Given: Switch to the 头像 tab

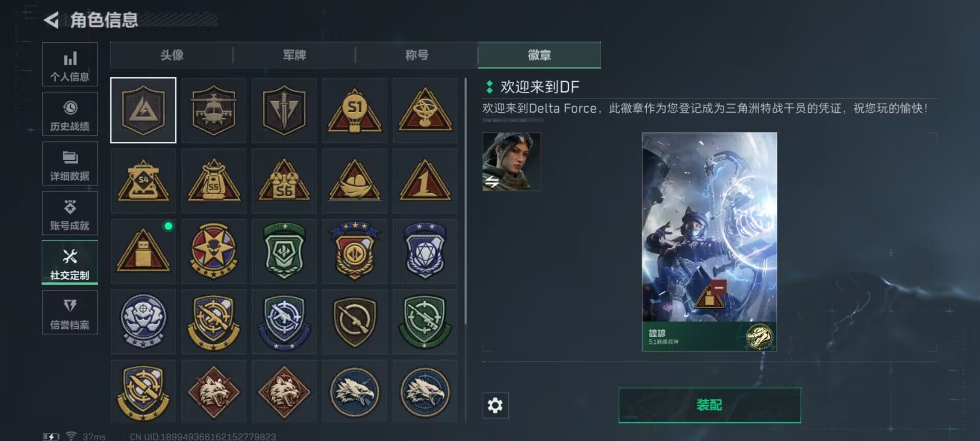Looking at the screenshot, I should point(171,55).
